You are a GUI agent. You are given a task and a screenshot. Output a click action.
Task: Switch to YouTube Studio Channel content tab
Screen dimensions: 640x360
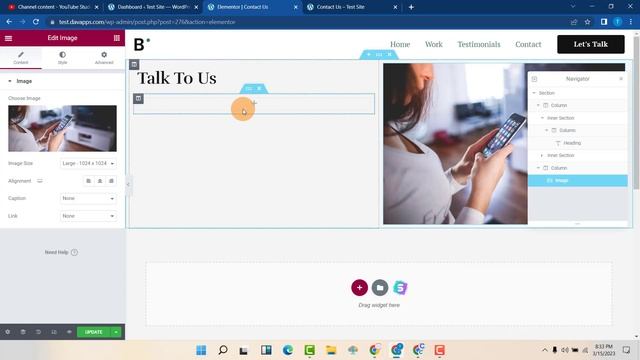(53, 7)
